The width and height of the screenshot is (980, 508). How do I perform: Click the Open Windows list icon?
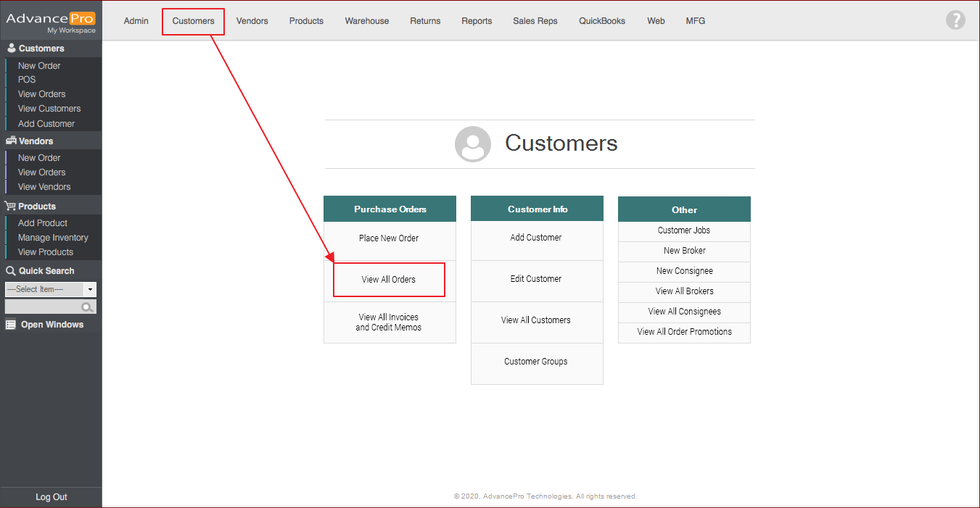coord(11,325)
